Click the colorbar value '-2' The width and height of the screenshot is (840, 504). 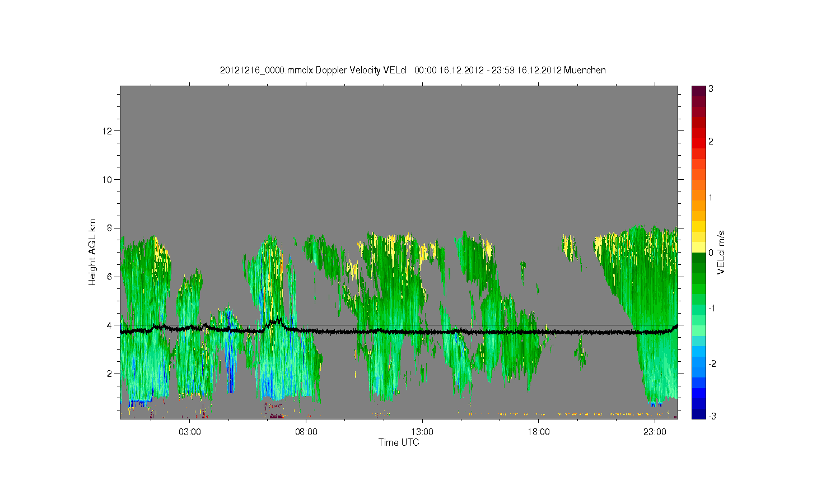point(711,364)
